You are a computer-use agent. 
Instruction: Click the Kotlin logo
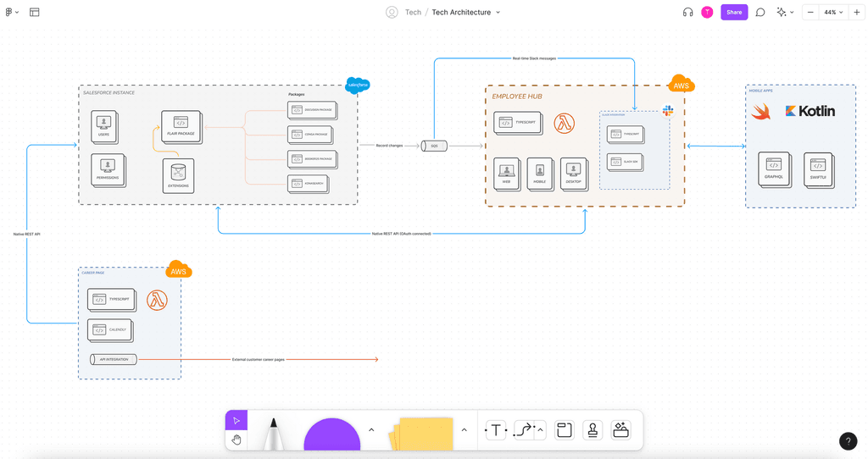(x=810, y=111)
